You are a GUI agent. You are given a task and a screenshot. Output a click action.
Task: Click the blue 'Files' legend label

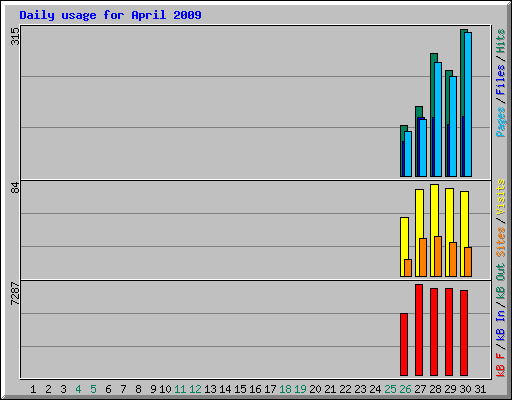501,80
